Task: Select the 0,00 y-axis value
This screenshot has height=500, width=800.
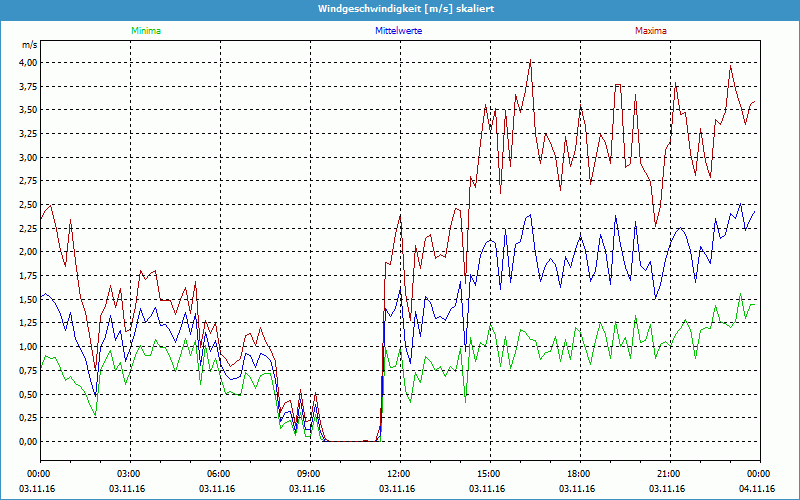Action: (29, 442)
